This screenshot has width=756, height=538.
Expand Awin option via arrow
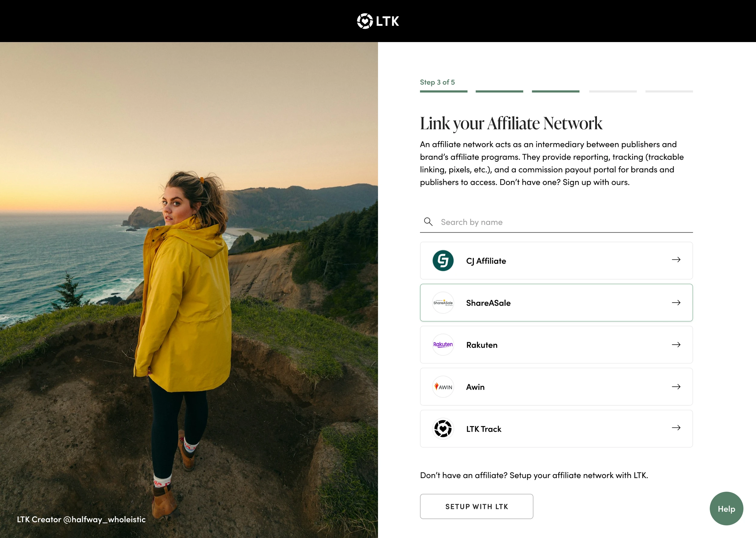(x=676, y=387)
